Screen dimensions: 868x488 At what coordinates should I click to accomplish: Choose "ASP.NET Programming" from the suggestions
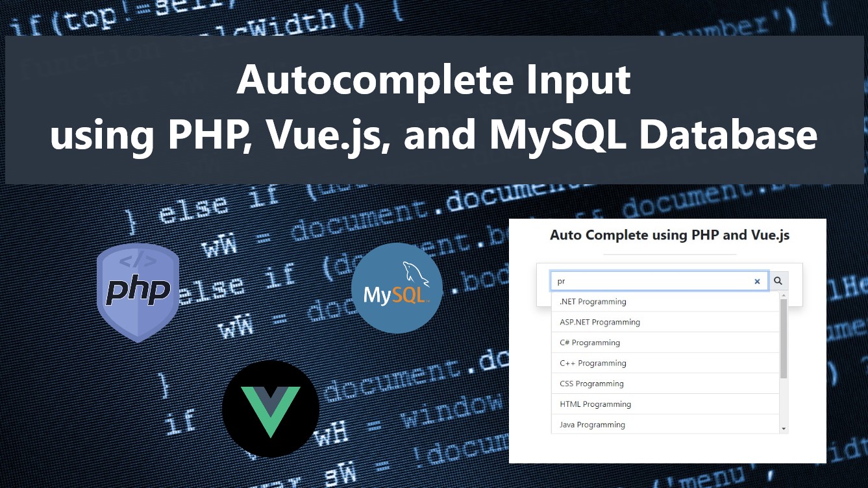coord(599,322)
